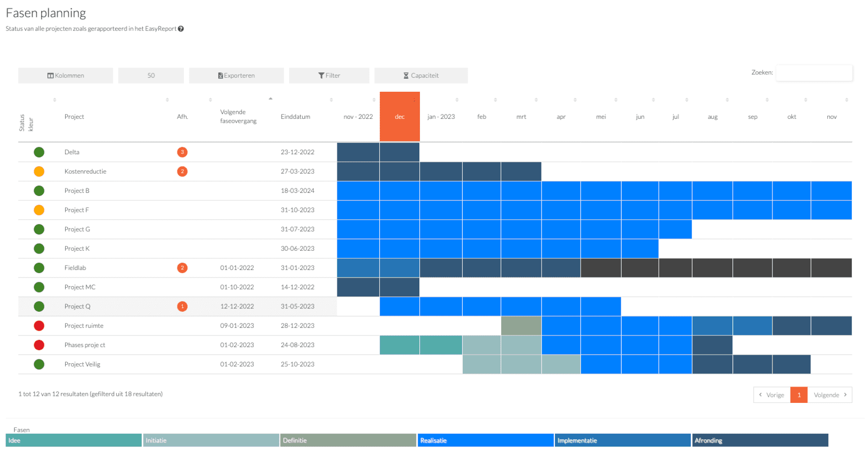Screen dimensions: 868x455
Task: Click the 09-01-2023 transition date for Project ruimte
Action: click(237, 326)
